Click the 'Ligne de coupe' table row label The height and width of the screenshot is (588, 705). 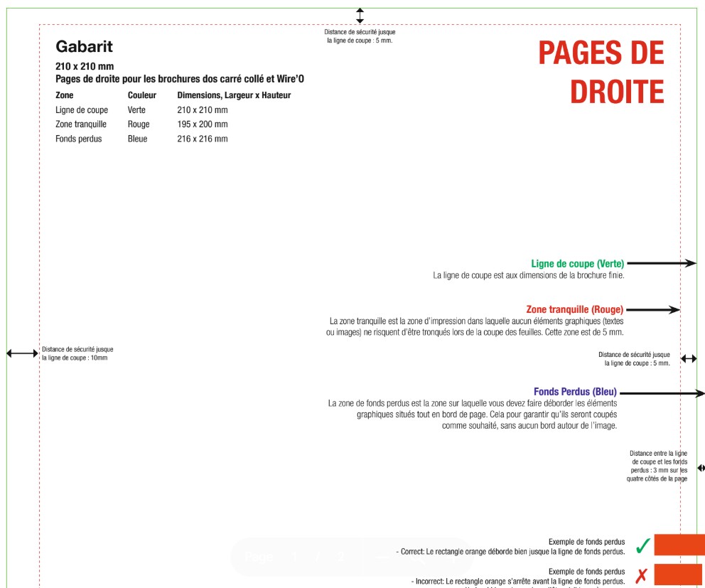[x=82, y=109]
